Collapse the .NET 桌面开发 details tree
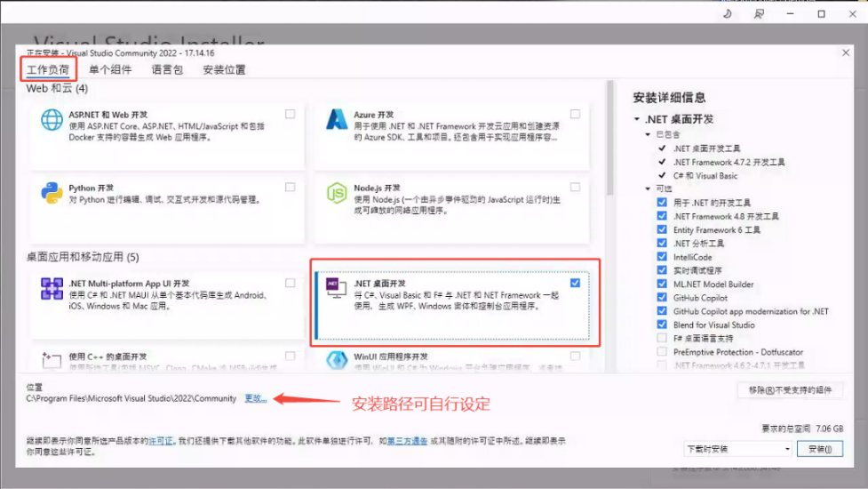Viewport: 868px width, 489px height. coord(637,119)
